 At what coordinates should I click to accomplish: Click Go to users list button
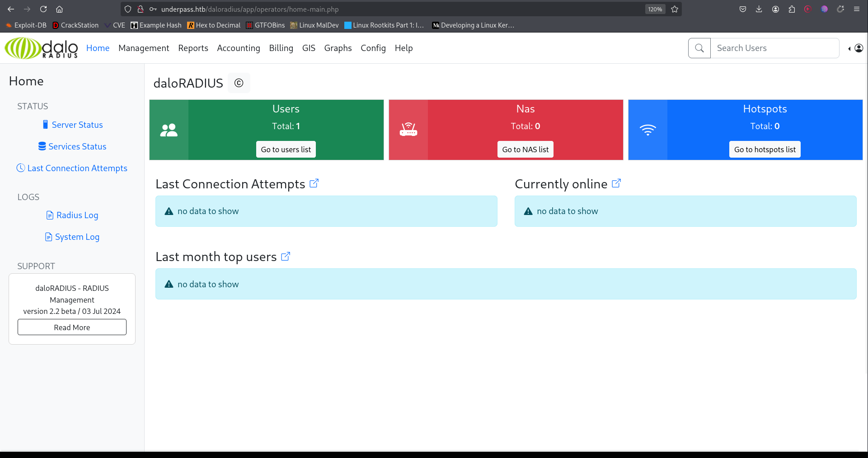click(x=286, y=150)
